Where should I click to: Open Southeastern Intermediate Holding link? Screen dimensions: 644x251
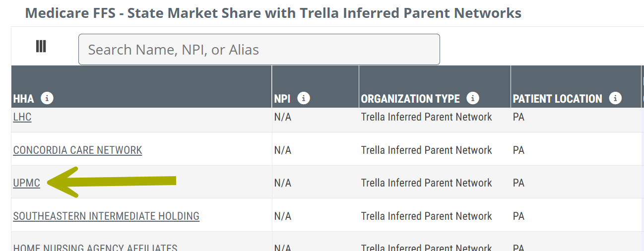pos(106,216)
